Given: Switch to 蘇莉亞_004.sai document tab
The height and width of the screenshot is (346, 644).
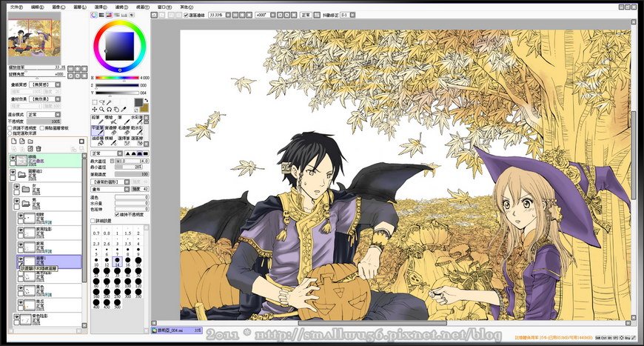Looking at the screenshot, I should (177, 330).
